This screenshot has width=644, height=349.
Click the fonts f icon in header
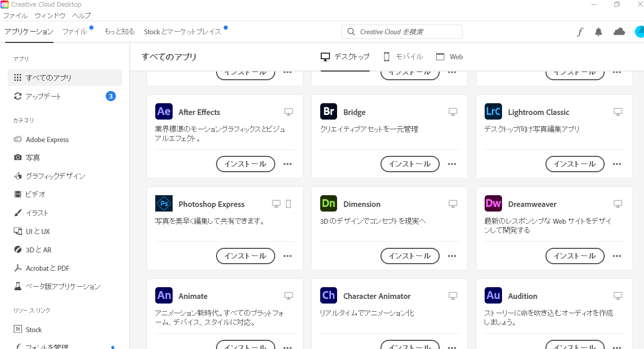[x=580, y=32]
